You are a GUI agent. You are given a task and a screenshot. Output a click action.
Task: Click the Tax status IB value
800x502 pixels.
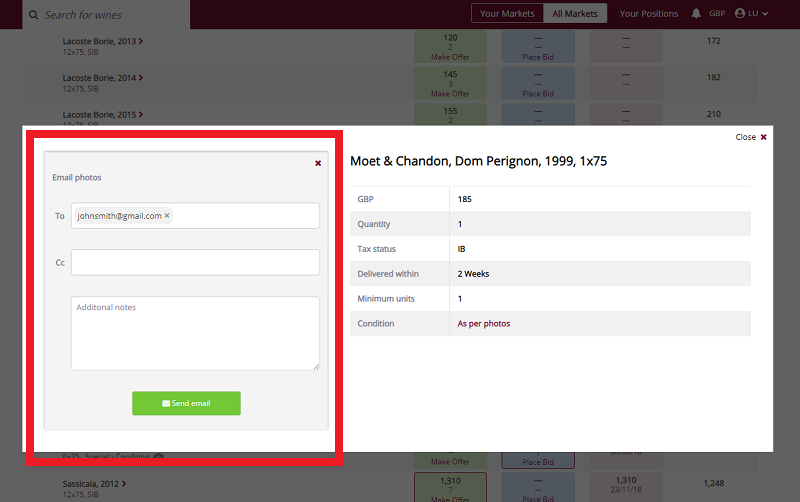(461, 249)
